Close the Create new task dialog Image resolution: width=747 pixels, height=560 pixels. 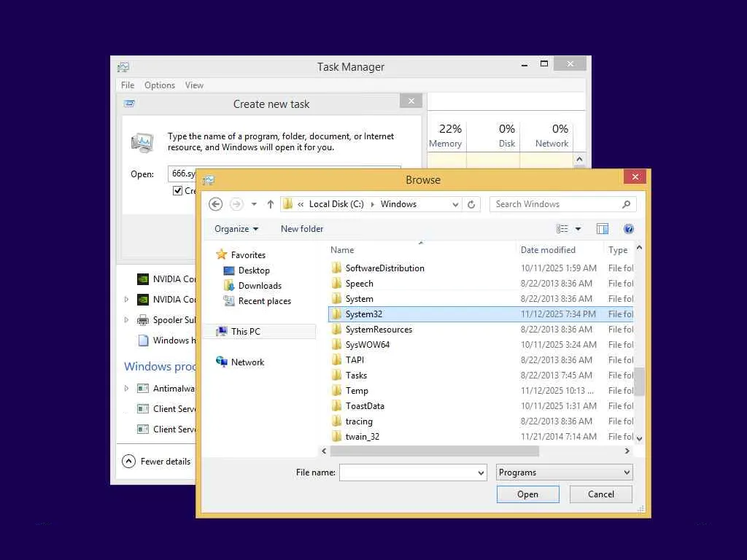(411, 101)
